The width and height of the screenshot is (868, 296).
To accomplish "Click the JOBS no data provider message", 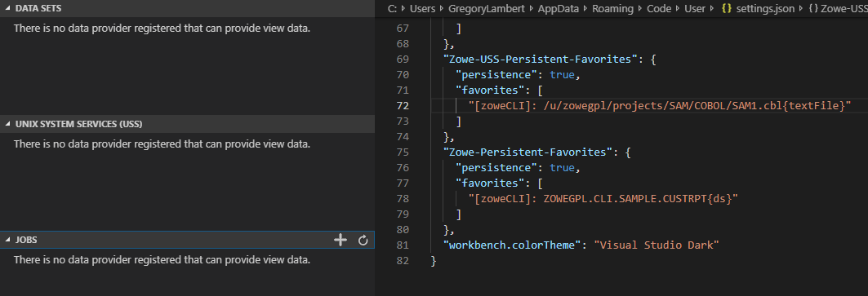I will (162, 259).
